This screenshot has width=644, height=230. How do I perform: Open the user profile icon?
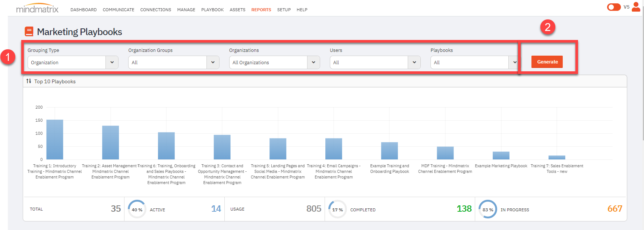click(636, 7)
